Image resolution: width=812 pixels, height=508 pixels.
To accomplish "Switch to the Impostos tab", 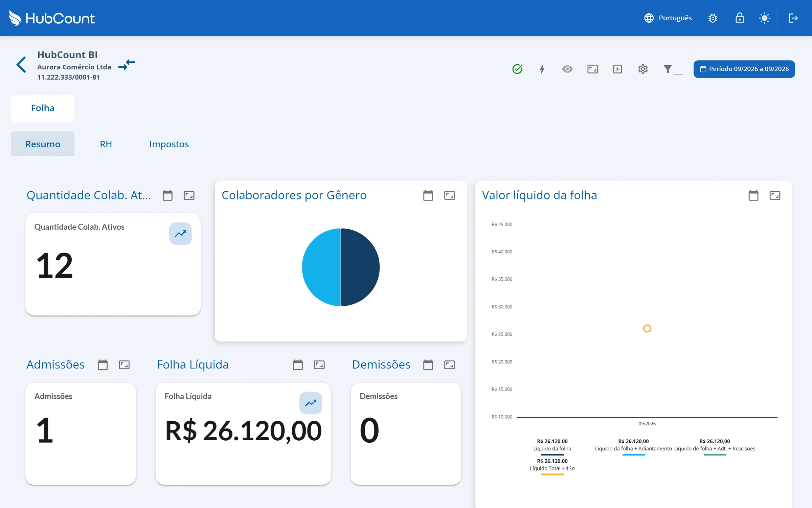I will [169, 144].
